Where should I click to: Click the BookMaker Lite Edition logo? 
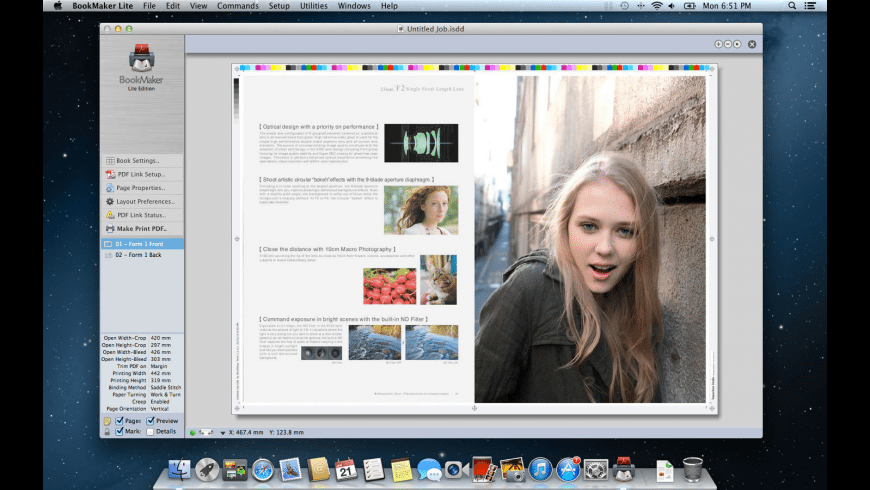click(x=141, y=67)
